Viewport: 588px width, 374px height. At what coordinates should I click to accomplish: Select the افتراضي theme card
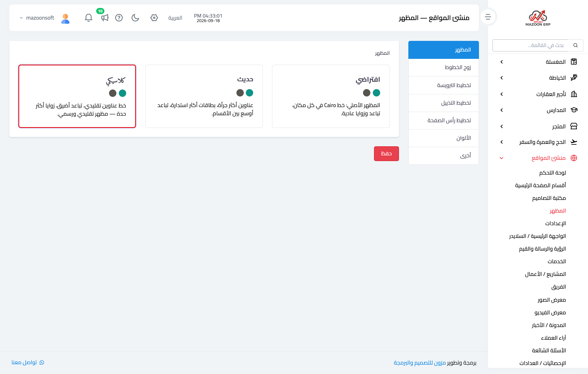click(x=331, y=96)
